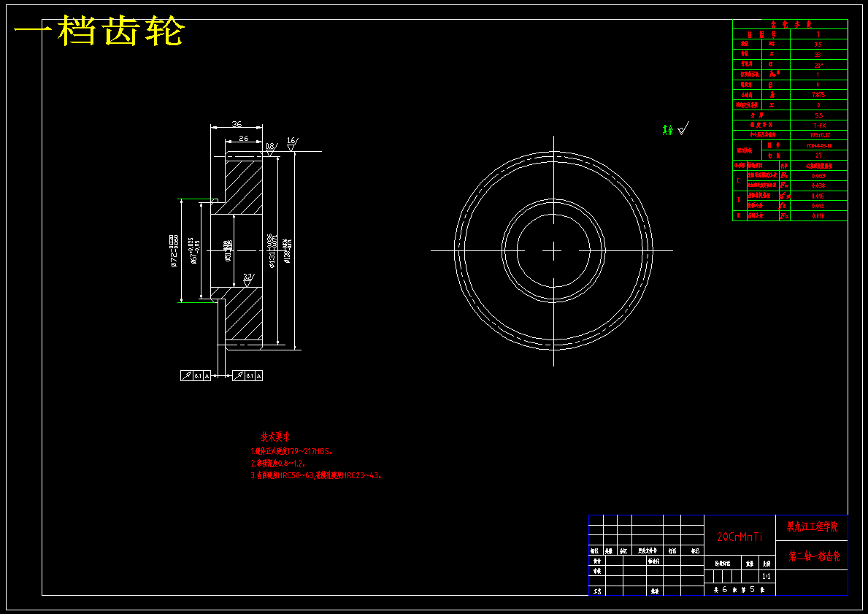Click the 33 teeth count value
This screenshot has width=868, height=614.
[x=818, y=55]
